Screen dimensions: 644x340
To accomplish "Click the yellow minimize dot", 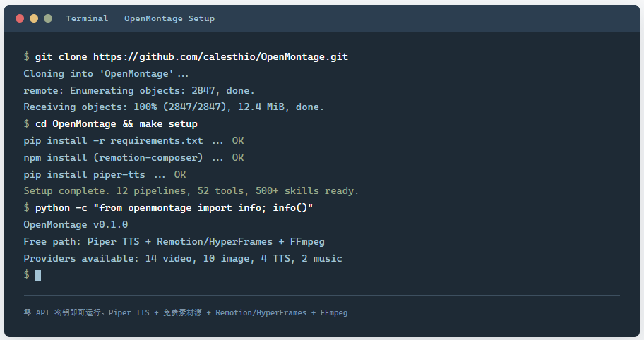I will tap(34, 18).
